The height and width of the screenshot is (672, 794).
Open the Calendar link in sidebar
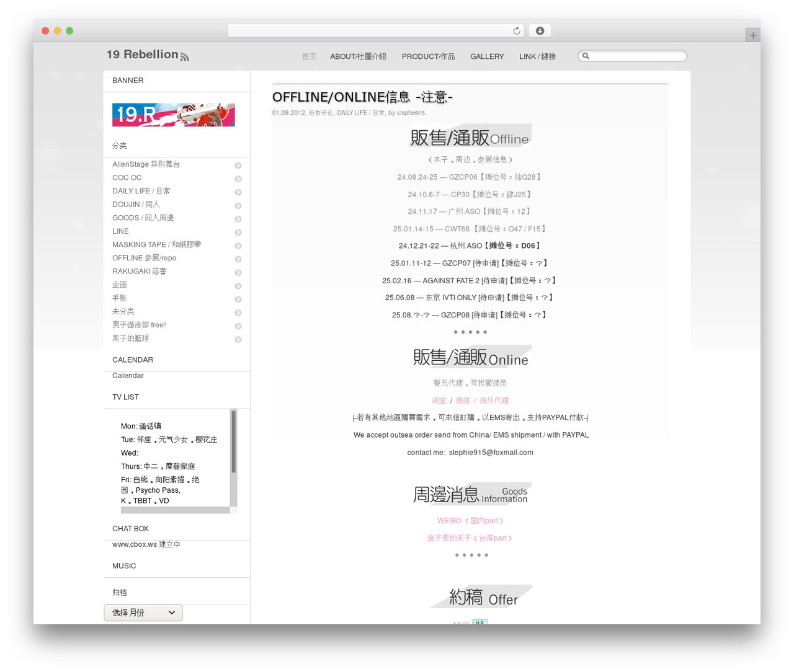tap(128, 376)
